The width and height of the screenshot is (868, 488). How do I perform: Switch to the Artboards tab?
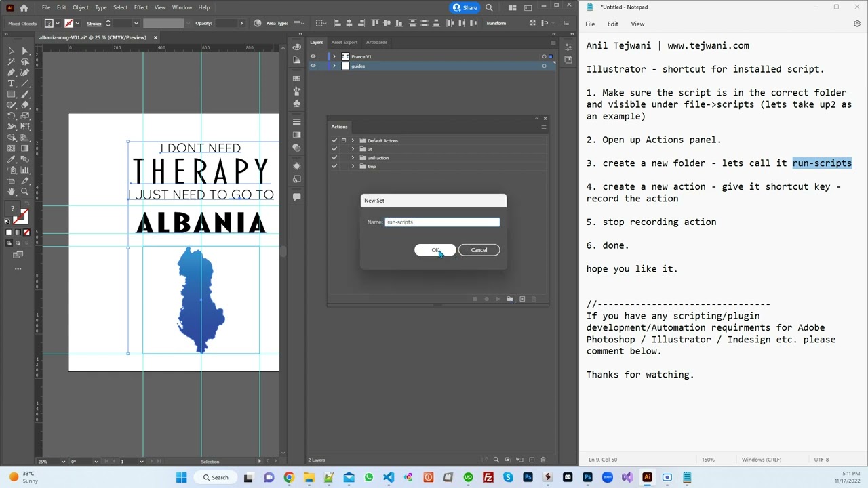[x=376, y=42]
